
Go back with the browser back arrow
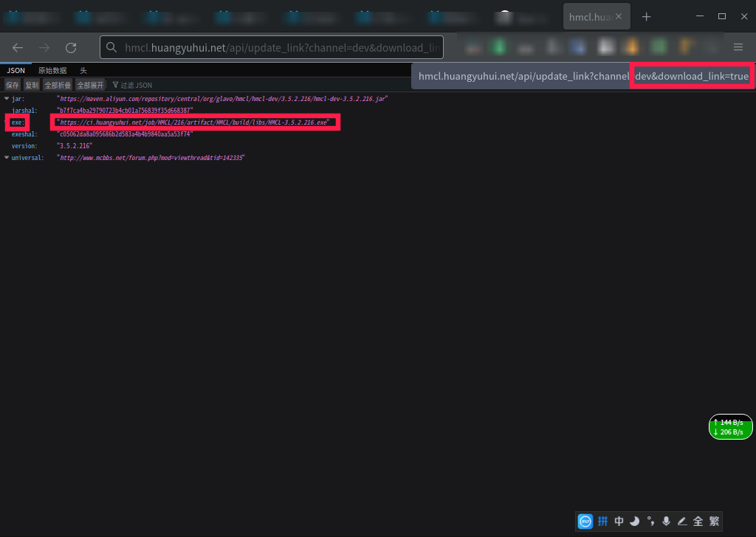[18, 48]
